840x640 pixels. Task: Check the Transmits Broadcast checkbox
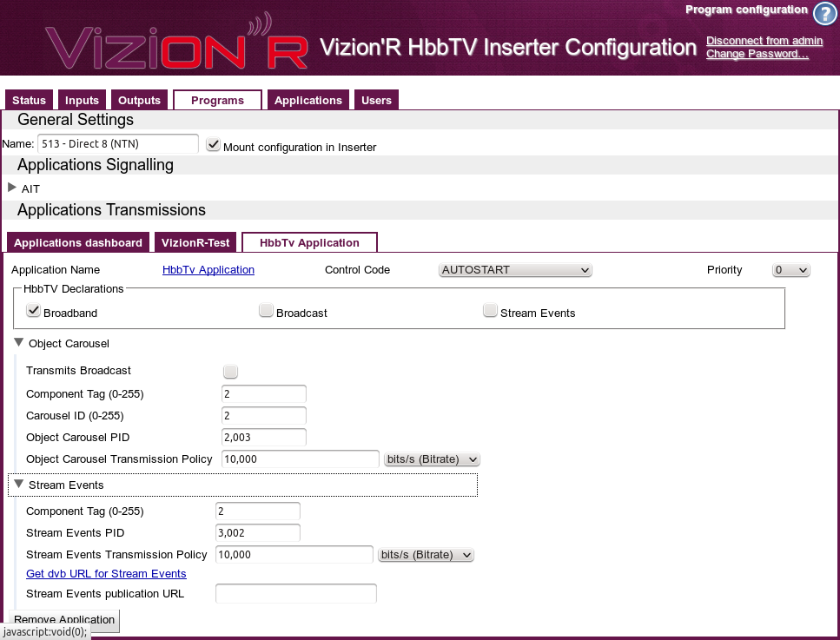click(230, 372)
